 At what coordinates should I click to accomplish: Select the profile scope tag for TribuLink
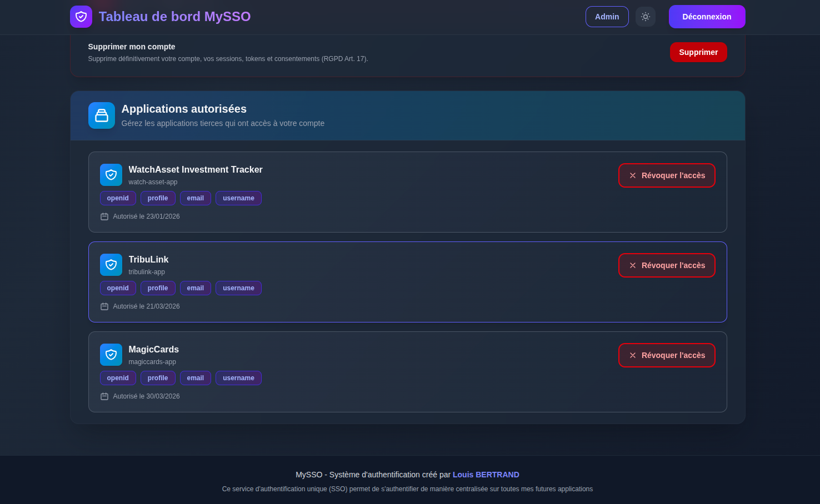pos(158,288)
